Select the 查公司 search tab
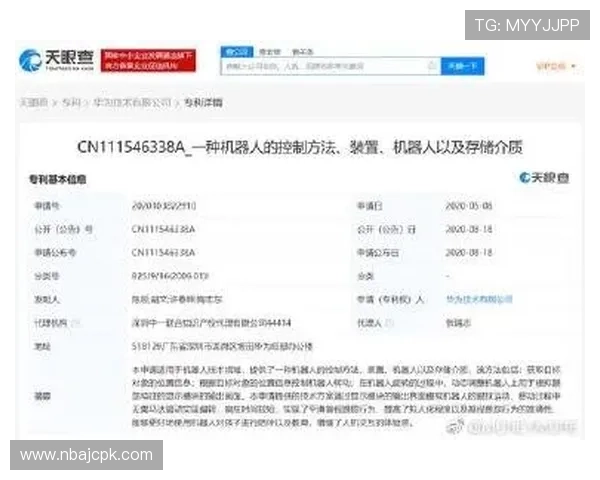The height and width of the screenshot is (480, 600). 237,52
